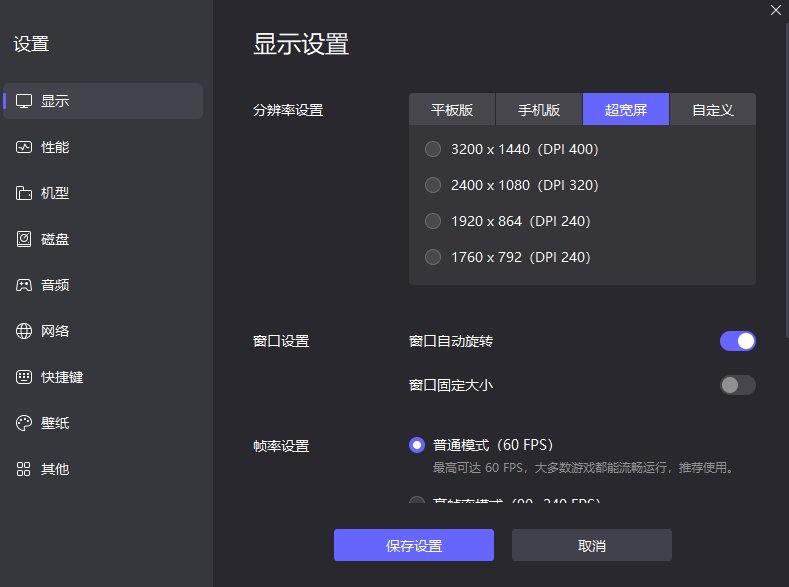This screenshot has height=587, width=789.
Task: Click the 保存设置 button
Action: coord(414,545)
